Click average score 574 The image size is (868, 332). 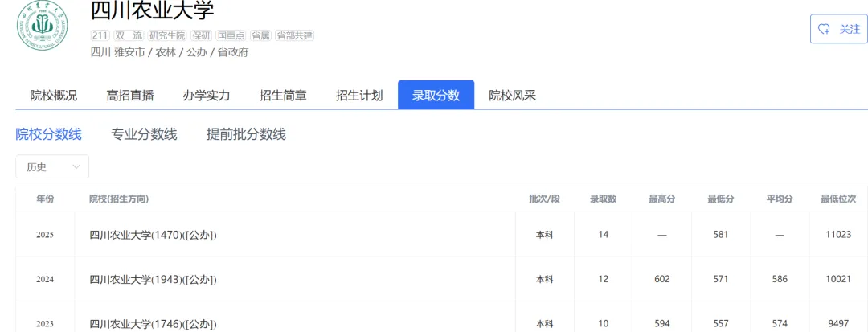coord(780,324)
